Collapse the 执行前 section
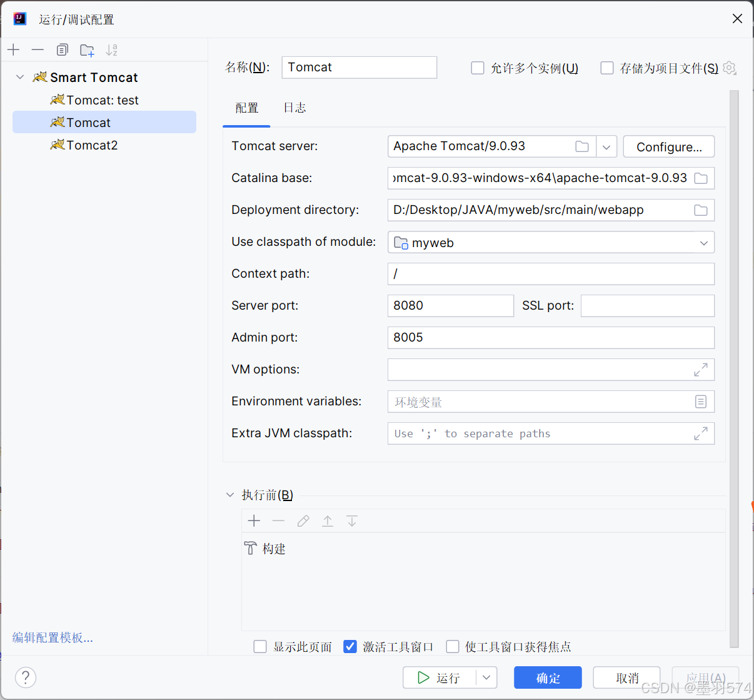This screenshot has width=754, height=700. pos(229,495)
